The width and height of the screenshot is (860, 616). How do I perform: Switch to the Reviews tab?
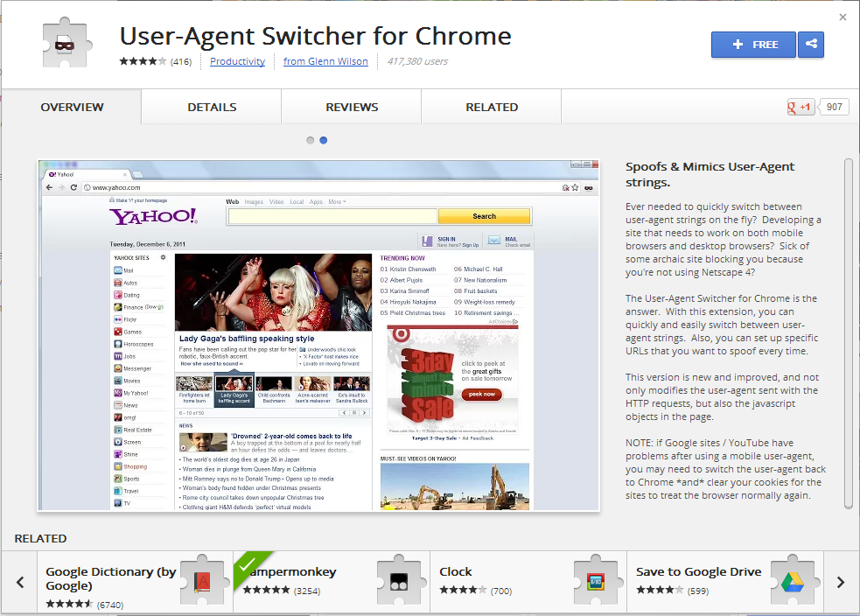click(x=352, y=107)
